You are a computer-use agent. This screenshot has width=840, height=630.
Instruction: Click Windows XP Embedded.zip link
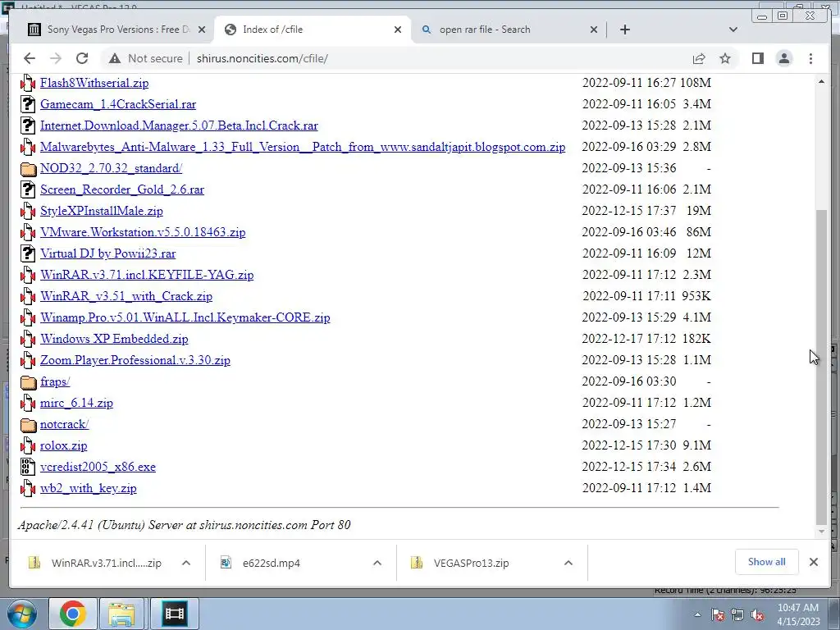coord(114,339)
